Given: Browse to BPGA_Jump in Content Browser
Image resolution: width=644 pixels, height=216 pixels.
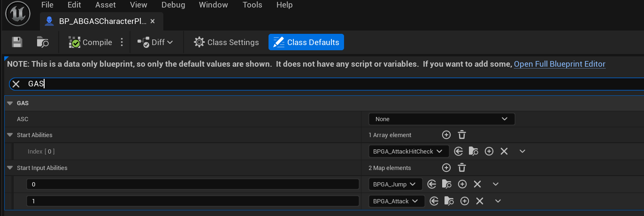Looking at the screenshot, I should point(447,184).
